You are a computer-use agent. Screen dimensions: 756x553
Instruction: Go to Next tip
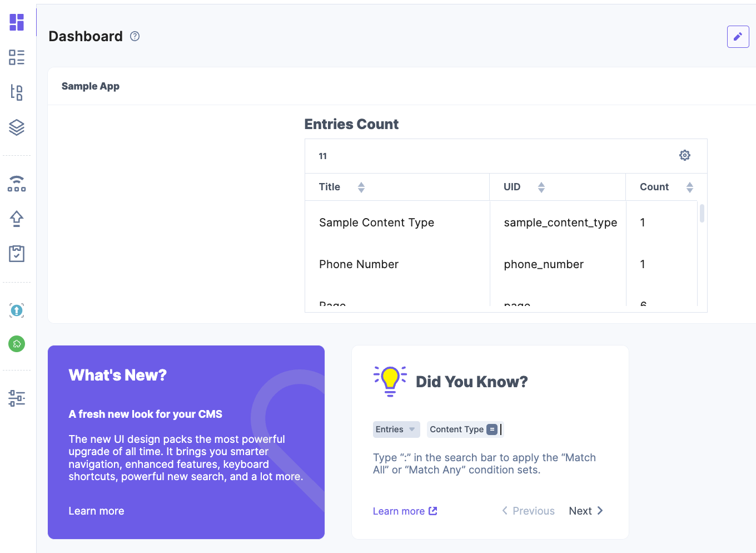[585, 511]
